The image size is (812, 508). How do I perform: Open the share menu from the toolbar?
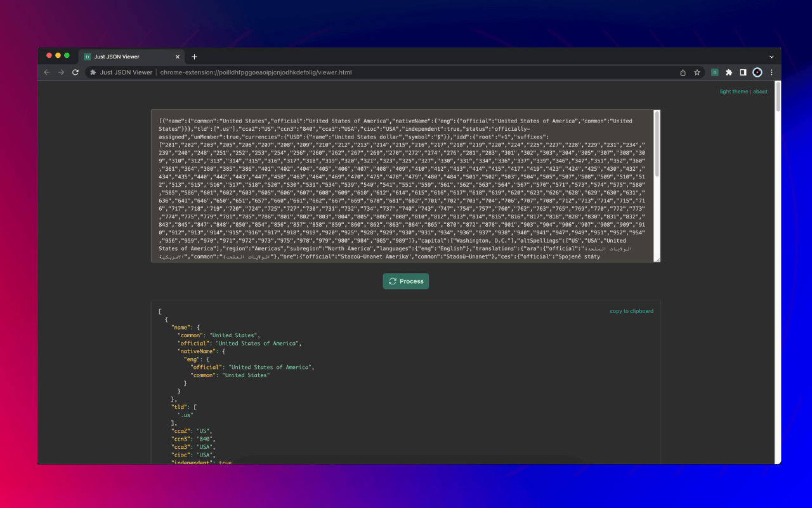click(x=682, y=72)
